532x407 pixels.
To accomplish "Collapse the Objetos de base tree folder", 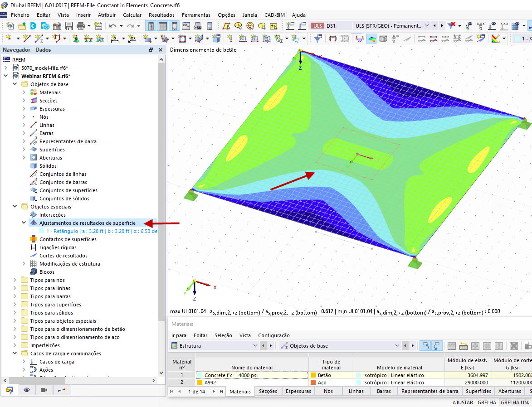I will (x=15, y=84).
